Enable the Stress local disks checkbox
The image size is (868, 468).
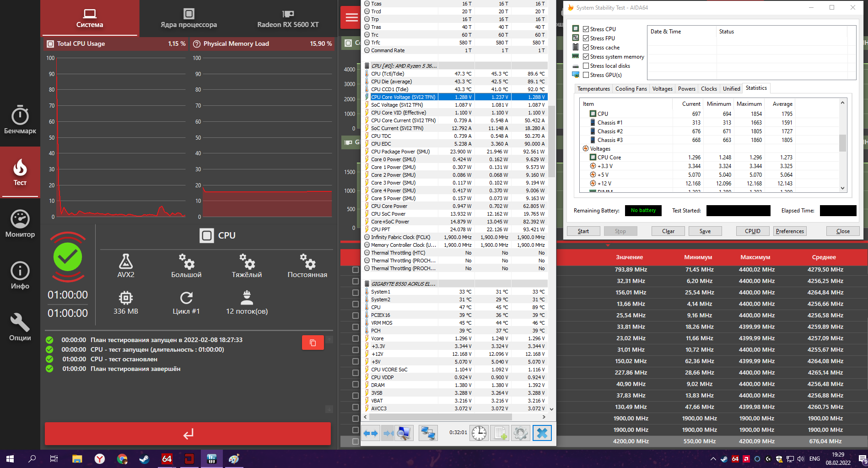[586, 65]
